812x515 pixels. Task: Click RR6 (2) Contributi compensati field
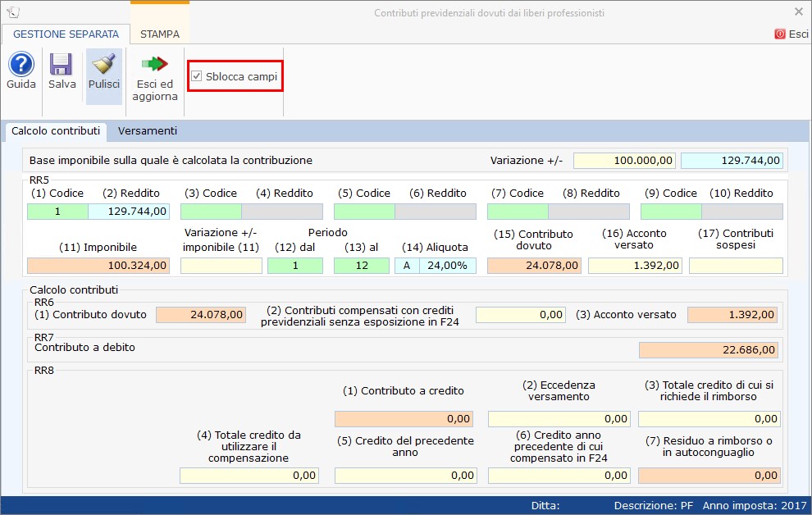tap(521, 315)
